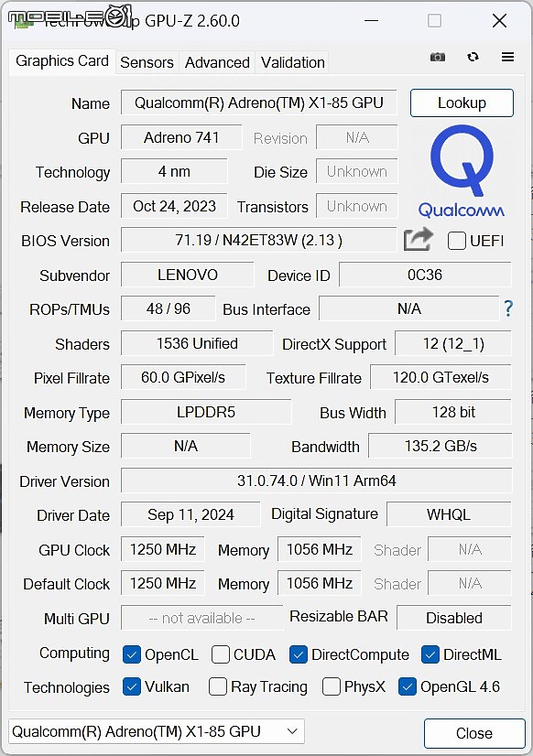Open the GPU selection dropdown at bottom
This screenshot has width=533, height=756.
point(157,731)
